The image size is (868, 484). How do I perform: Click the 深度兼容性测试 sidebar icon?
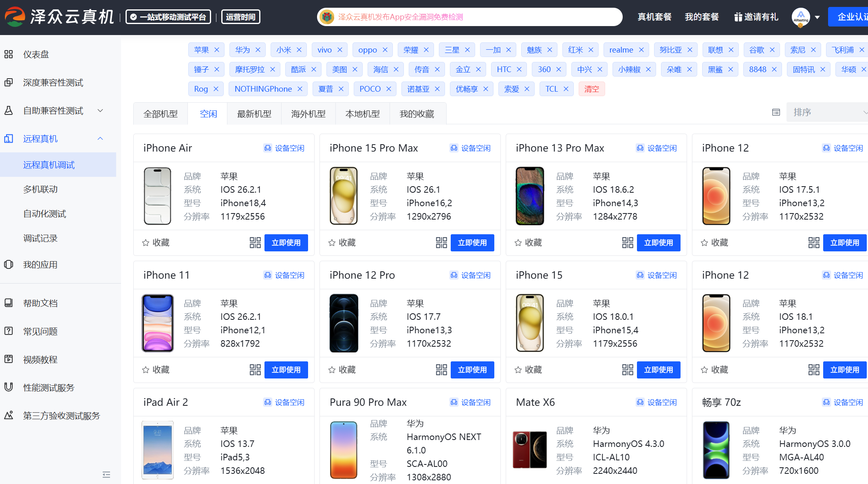point(9,83)
